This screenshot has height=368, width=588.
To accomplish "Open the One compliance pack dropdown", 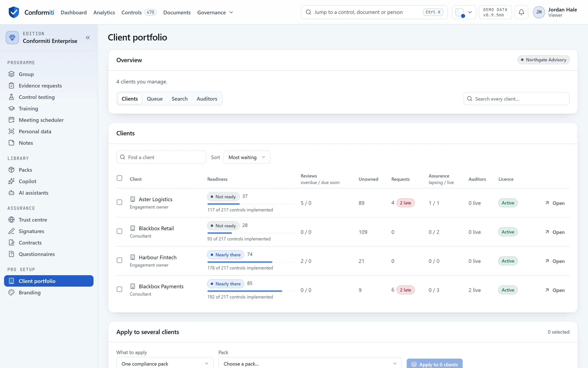I will point(165,364).
